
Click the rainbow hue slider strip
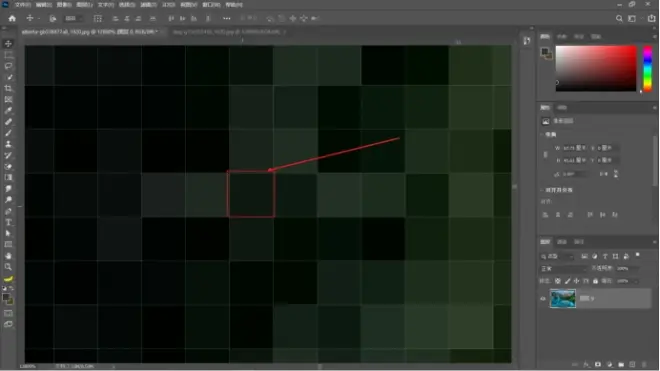coord(647,69)
